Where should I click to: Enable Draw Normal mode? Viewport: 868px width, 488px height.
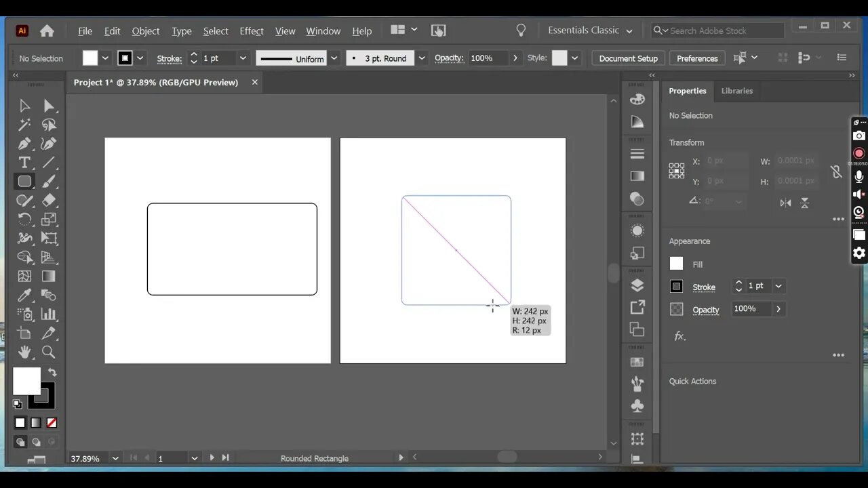click(20, 442)
